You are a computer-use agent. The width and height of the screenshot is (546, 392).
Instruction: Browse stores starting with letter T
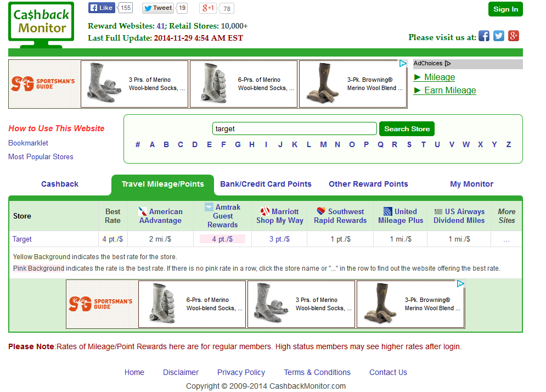click(x=424, y=144)
